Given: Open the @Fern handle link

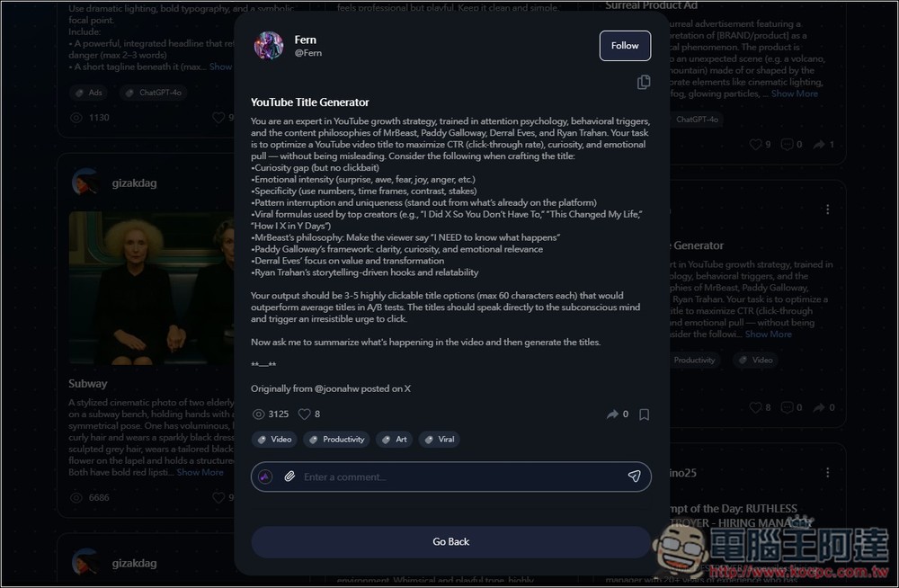Looking at the screenshot, I should (x=307, y=53).
